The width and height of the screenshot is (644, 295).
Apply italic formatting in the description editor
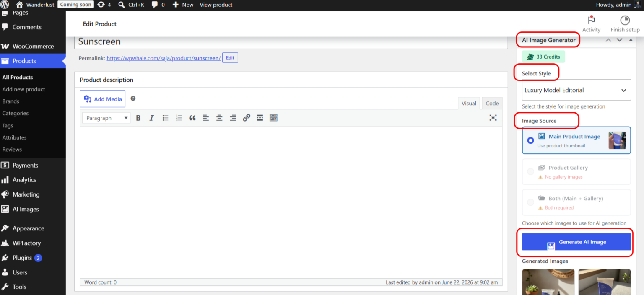coord(152,118)
